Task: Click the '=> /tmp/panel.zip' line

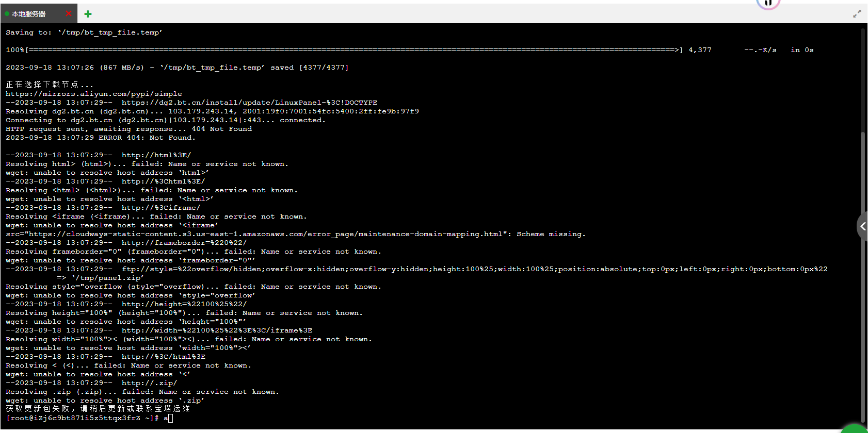Action: (100, 278)
